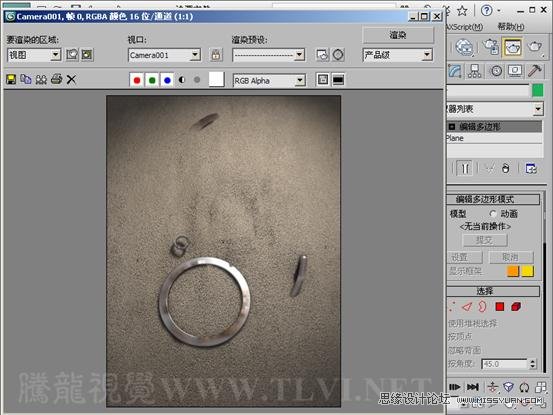Toggle alpha channel display

(x=182, y=80)
